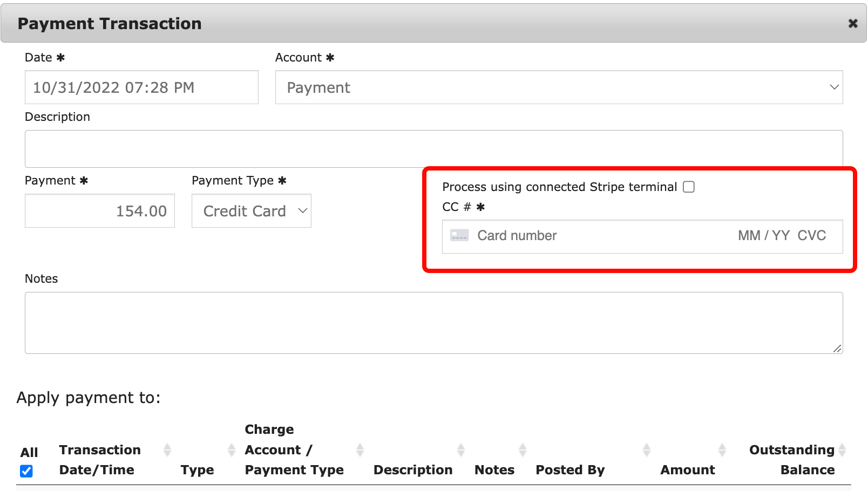Sort by Transaction Date/Time arrows icon
Screen dimensions: 868x491
point(167,450)
